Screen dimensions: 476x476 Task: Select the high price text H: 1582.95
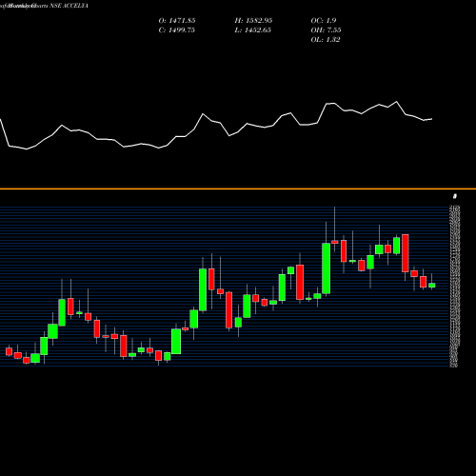pos(253,21)
